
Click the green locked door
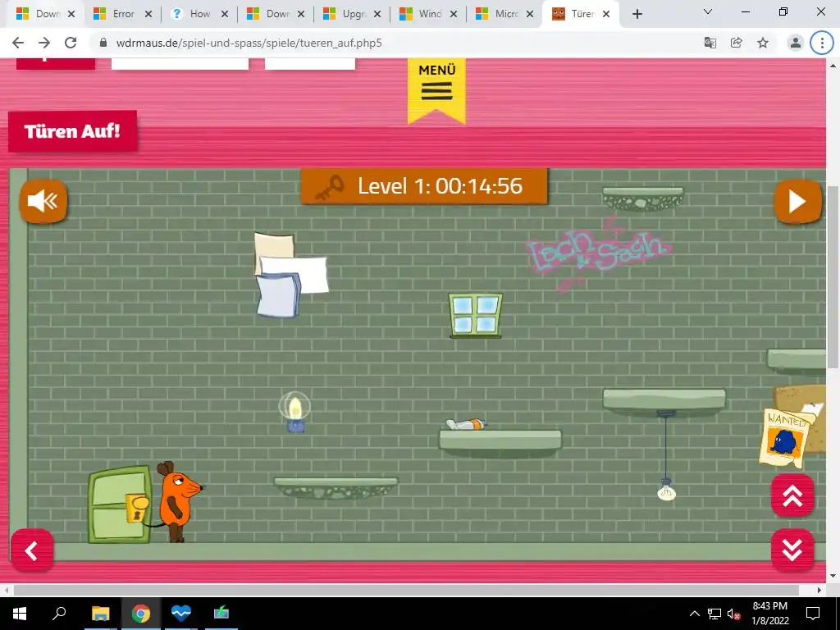[120, 504]
